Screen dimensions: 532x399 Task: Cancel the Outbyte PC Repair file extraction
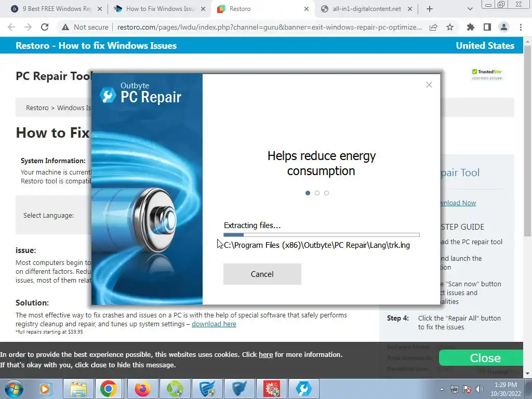pyautogui.click(x=262, y=274)
